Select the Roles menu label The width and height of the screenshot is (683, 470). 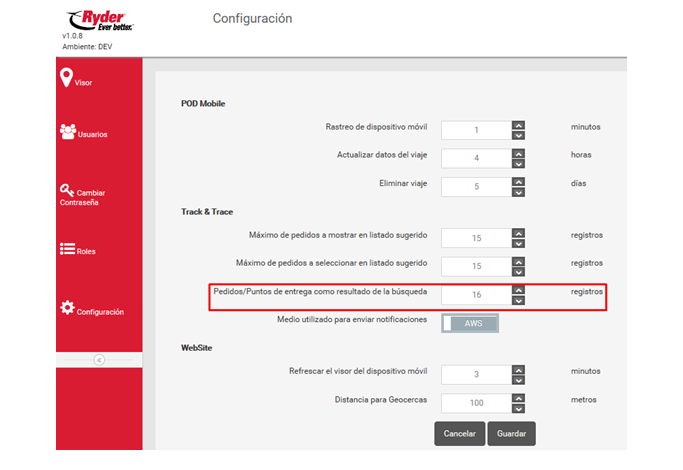tap(86, 252)
